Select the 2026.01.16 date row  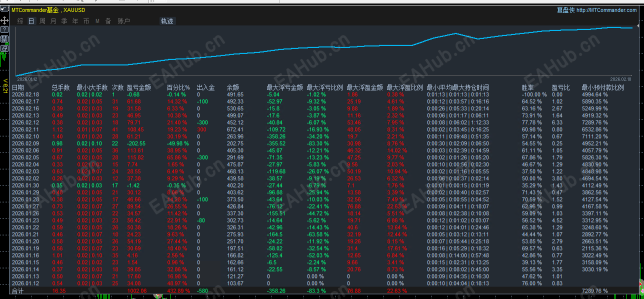[x=25, y=255]
